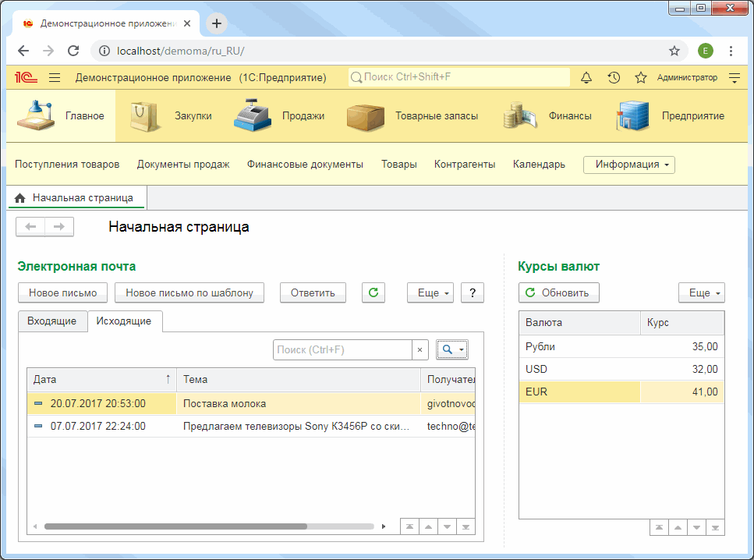Viewport: 754px width, 560px height.
Task: Reload the browser page
Action: (73, 51)
